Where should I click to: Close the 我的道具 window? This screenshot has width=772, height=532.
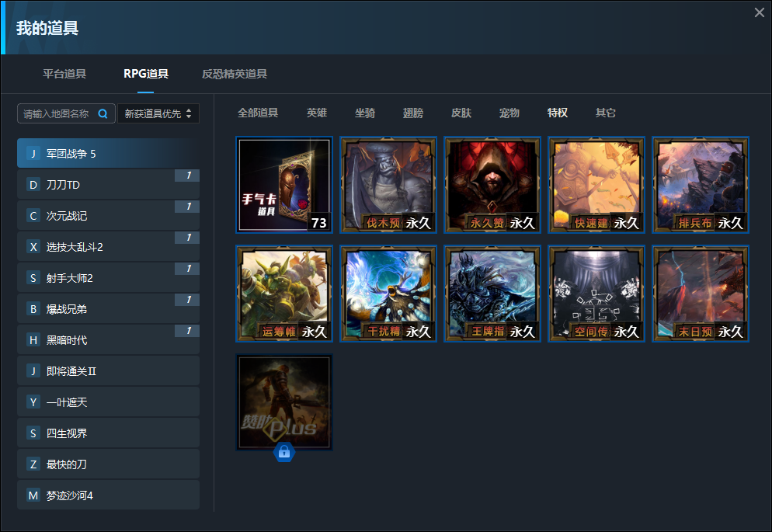coord(760,12)
